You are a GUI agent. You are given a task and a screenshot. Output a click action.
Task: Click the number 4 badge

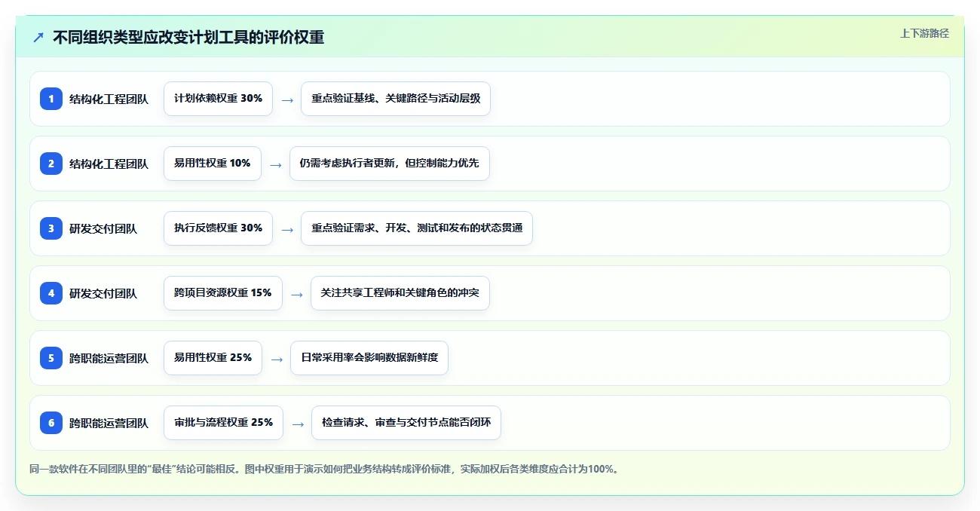pos(51,293)
